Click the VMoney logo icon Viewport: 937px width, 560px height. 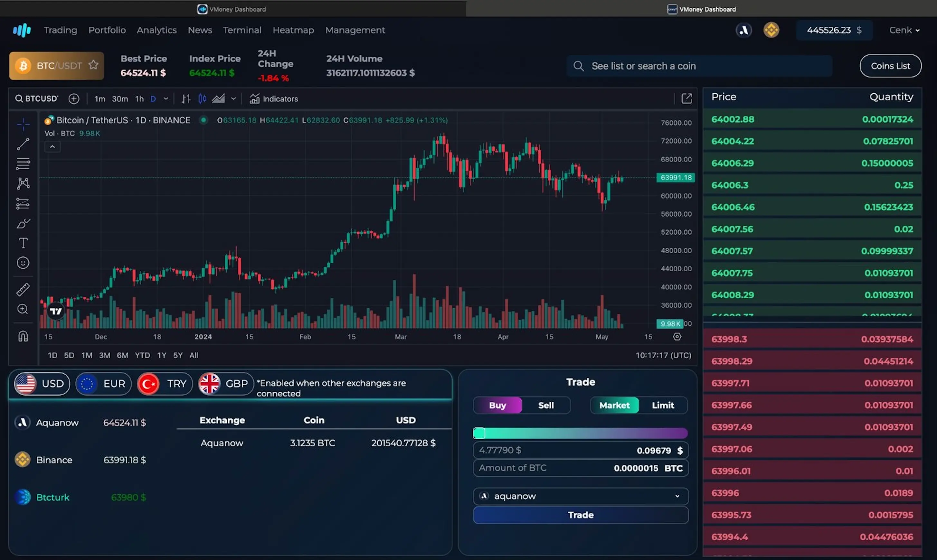click(x=22, y=30)
